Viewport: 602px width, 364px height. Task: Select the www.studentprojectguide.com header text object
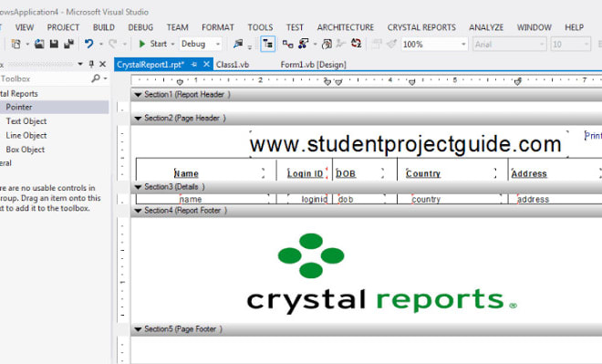(x=409, y=144)
